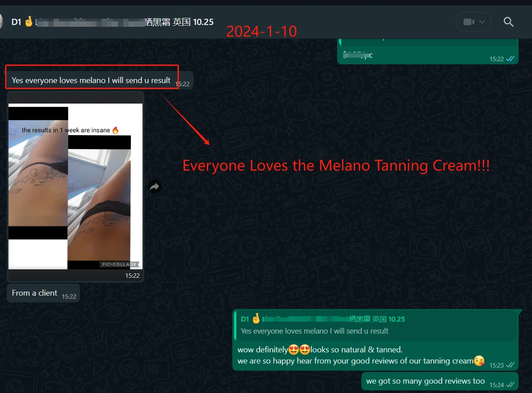Viewport: 532px width, 393px height.
Task: Select the reply "wow definitely looks so natural & tanned"
Action: 376,340
